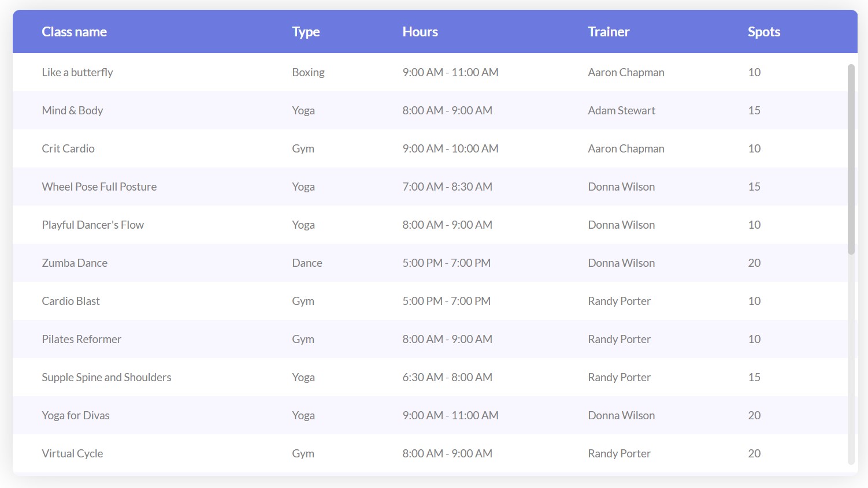Click spots value '10' in Like a butterfly row

[x=754, y=72]
